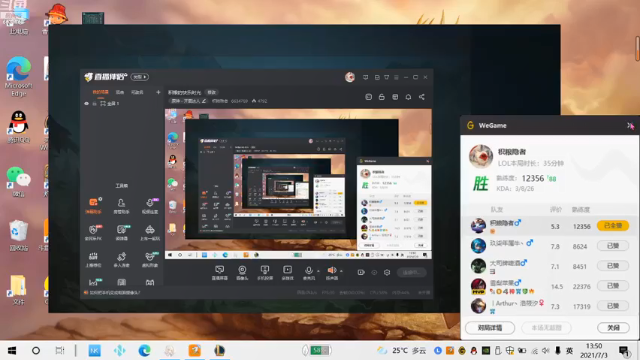The height and width of the screenshot is (360, 640).
Task: Open Microsoft Edge from the taskbar
Action: (x=144, y=351)
